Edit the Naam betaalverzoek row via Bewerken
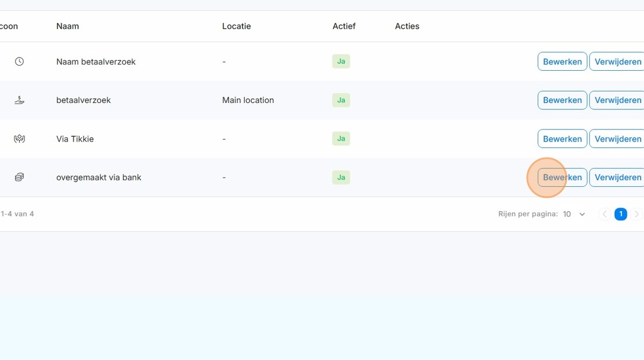This screenshot has width=644, height=360. (562, 62)
